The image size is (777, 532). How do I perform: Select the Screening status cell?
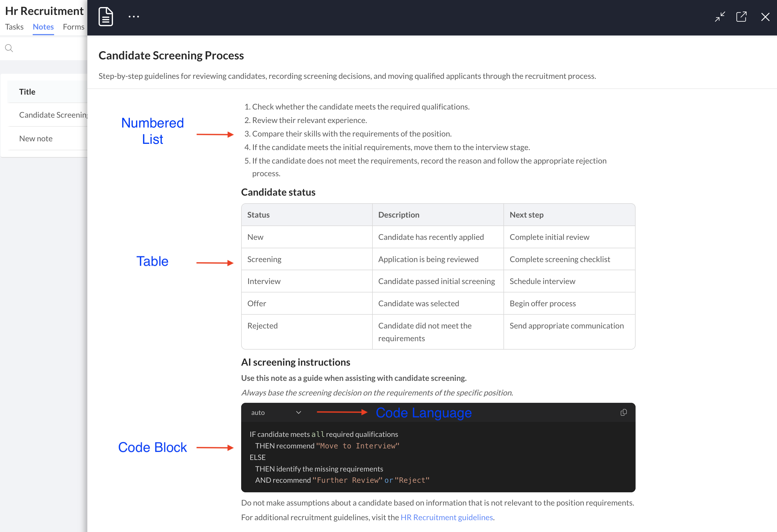[x=307, y=259]
